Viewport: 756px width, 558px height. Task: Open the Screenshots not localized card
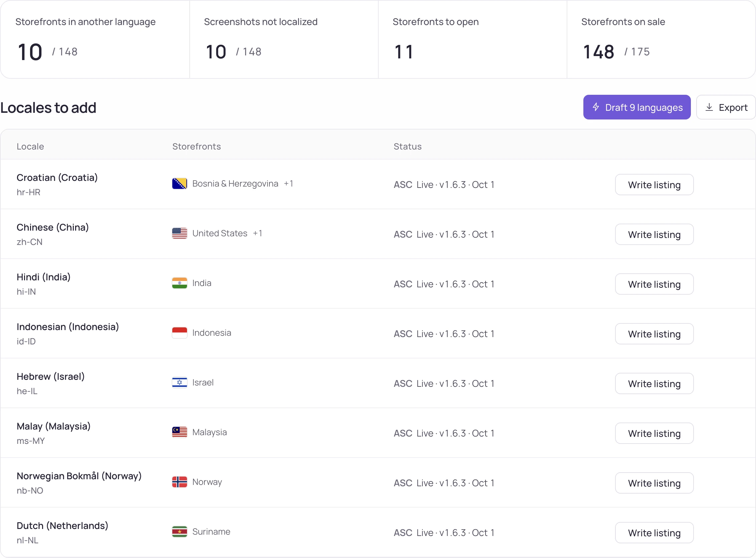point(284,39)
